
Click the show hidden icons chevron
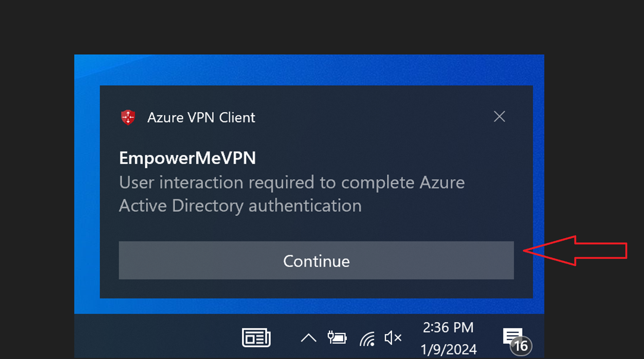[x=308, y=337]
